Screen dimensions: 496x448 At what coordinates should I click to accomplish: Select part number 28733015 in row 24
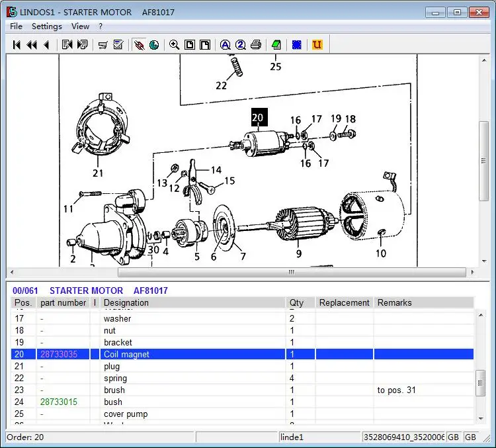(x=59, y=402)
